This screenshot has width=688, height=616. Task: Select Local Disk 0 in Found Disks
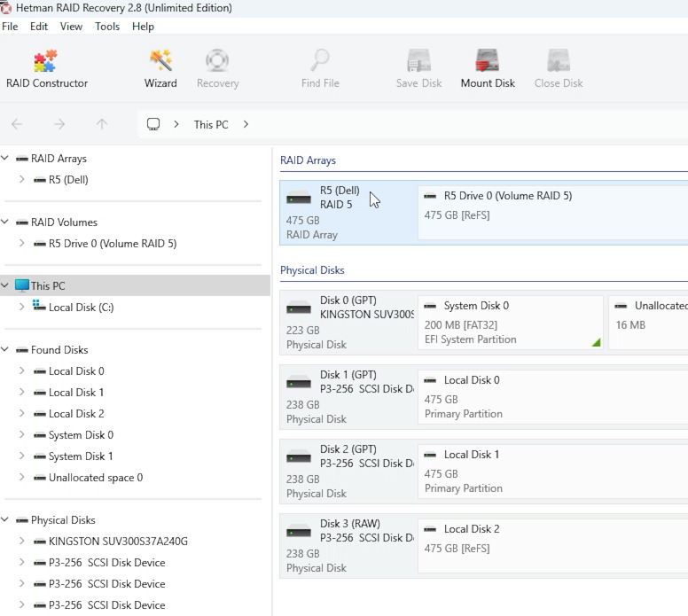(76, 371)
